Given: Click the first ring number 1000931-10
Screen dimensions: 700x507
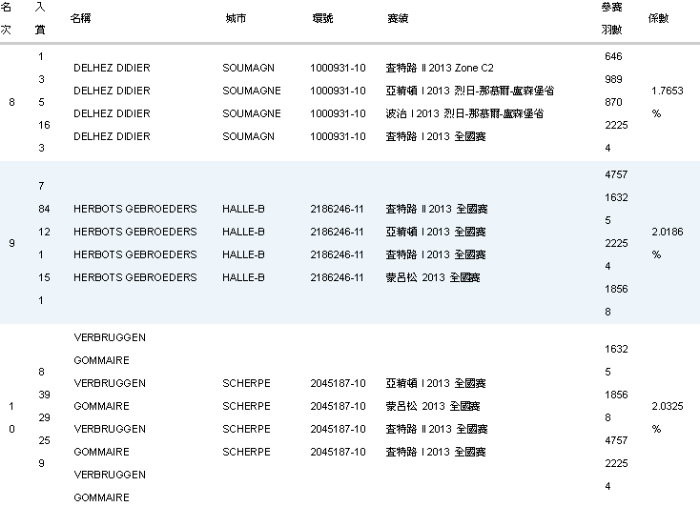Looking at the screenshot, I should pos(338,68).
